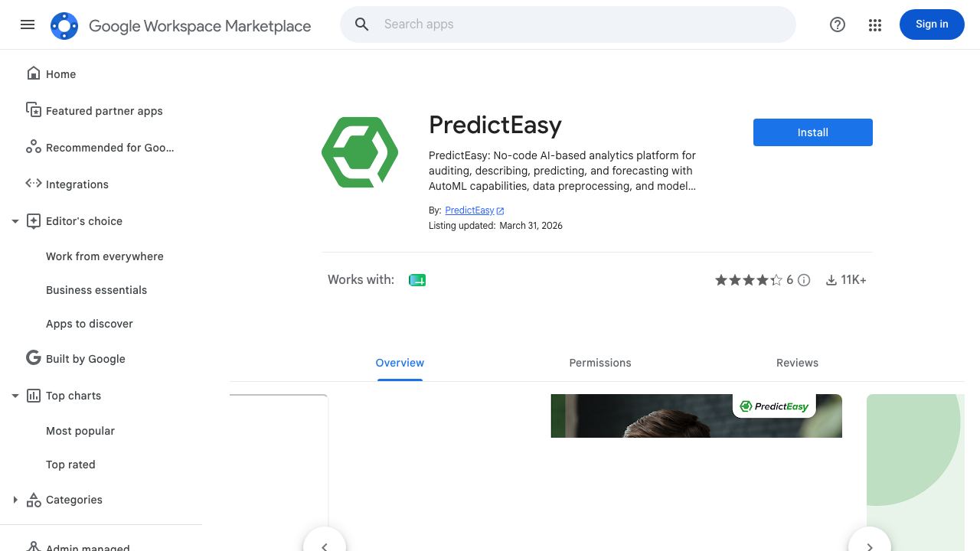Click the Integrations sidebar icon

[34, 184]
